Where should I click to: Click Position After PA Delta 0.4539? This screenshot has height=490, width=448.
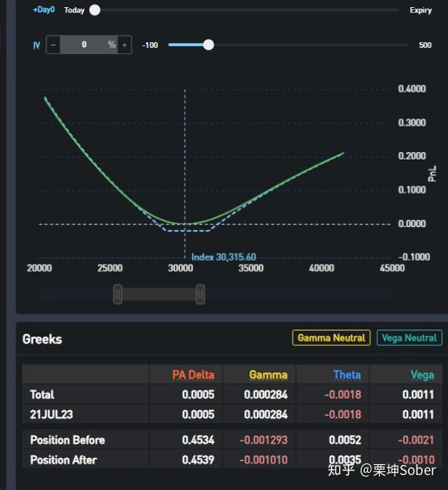coord(198,459)
